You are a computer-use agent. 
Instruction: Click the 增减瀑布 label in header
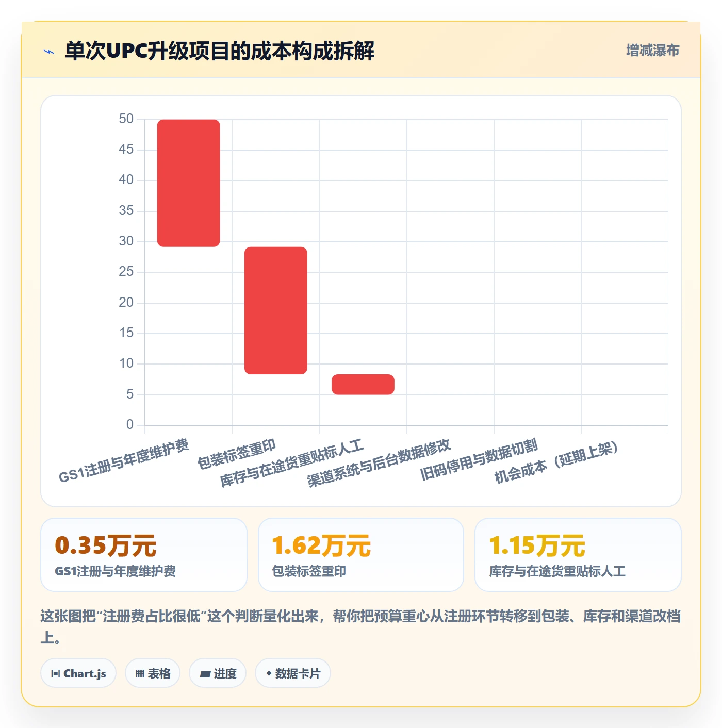(x=652, y=50)
